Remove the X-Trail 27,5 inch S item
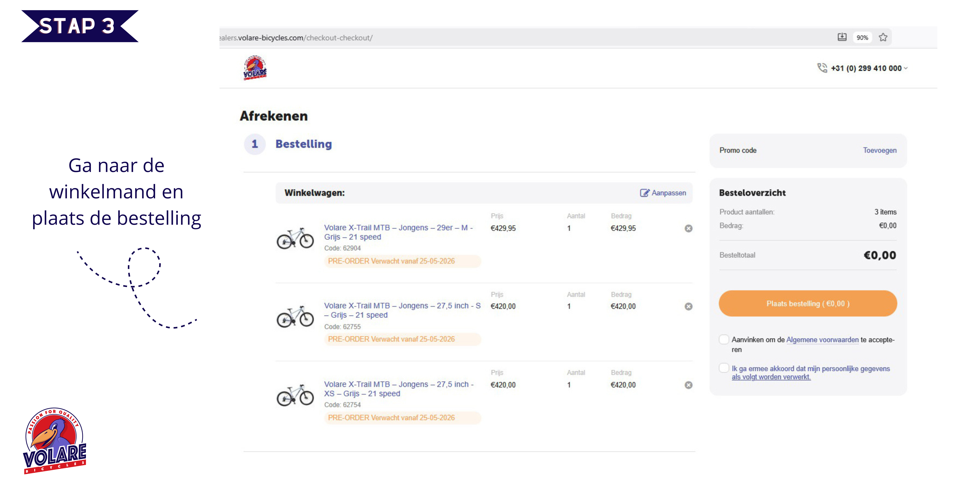This screenshot has width=980, height=490. (688, 306)
